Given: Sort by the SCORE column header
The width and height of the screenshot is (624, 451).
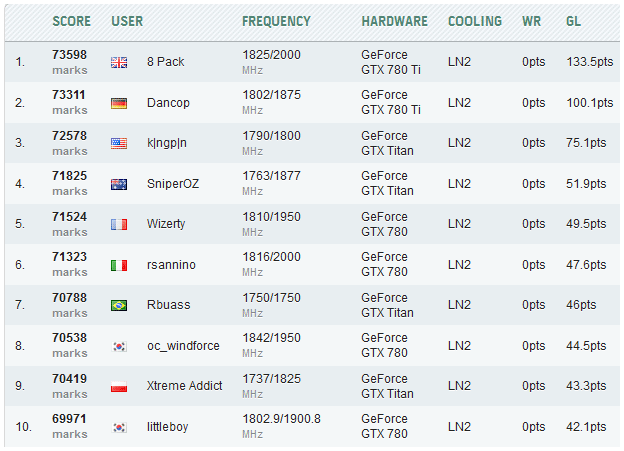Looking at the screenshot, I should tap(72, 21).
